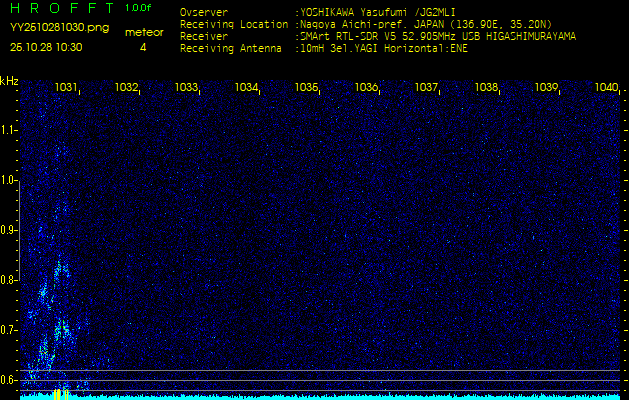Click the 'meteor' counter label

coord(144,33)
